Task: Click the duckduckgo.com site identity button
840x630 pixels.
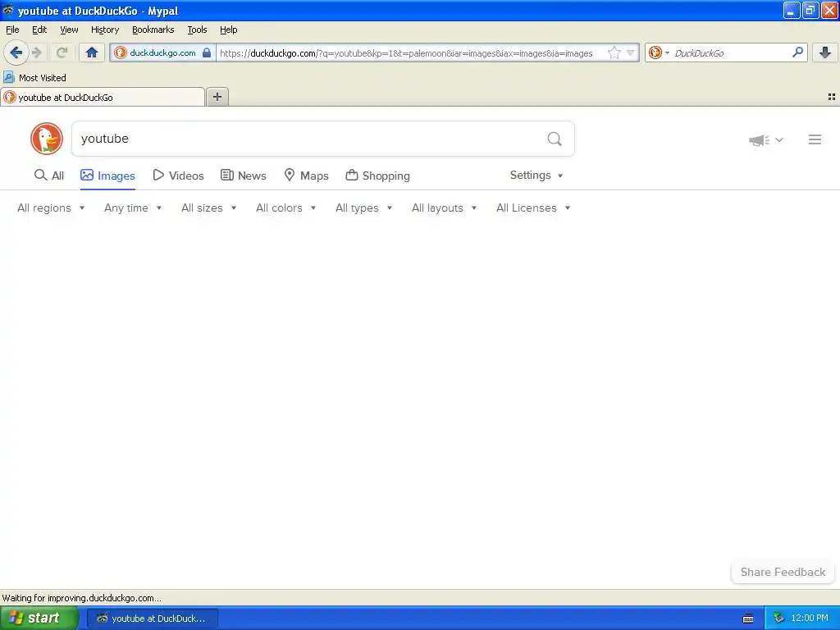Action: click(163, 52)
